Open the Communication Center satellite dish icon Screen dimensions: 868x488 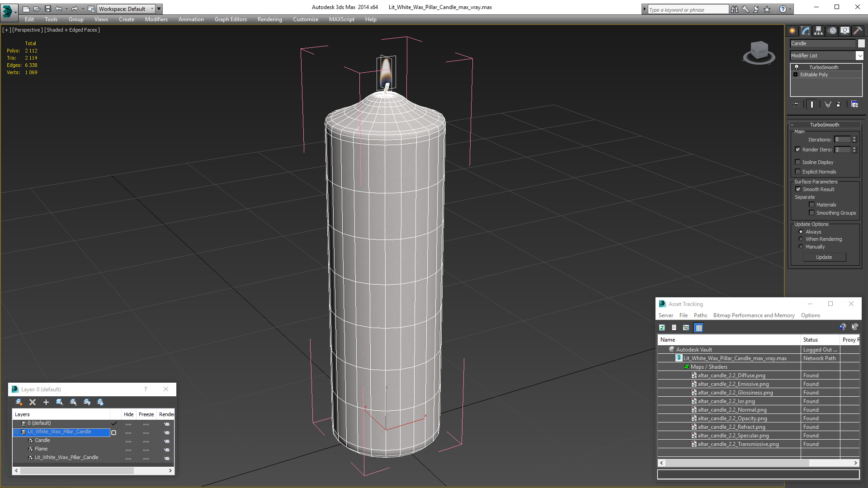coord(756,9)
